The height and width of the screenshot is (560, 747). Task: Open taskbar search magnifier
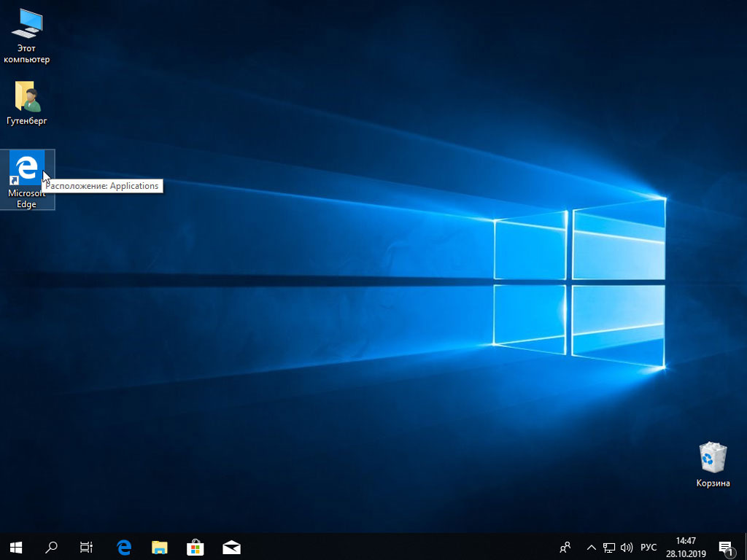[x=51, y=547]
